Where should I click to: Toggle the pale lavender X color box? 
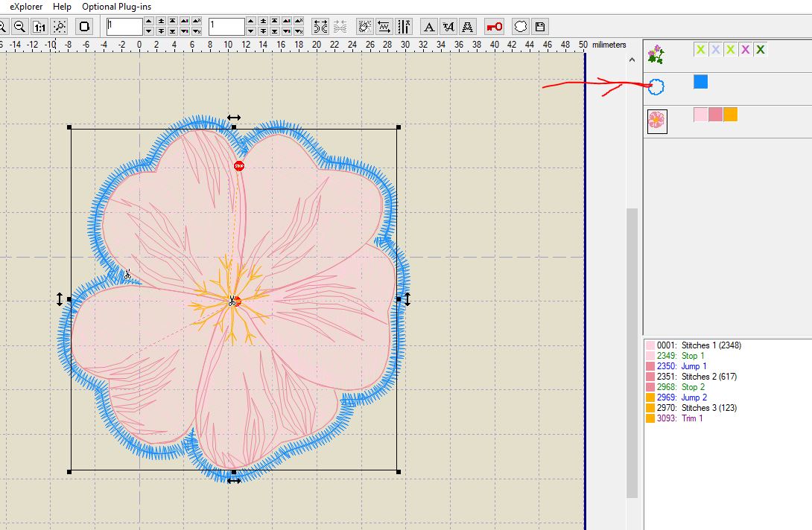point(715,50)
